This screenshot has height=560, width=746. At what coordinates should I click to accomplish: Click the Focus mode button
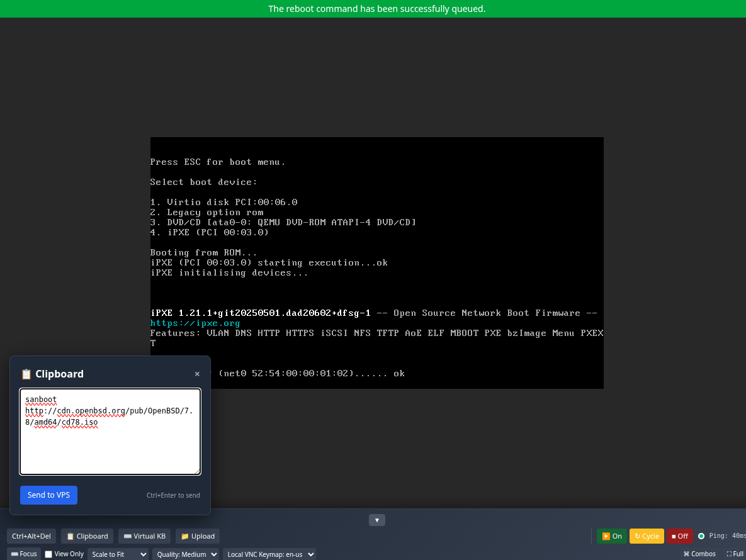[x=23, y=554]
